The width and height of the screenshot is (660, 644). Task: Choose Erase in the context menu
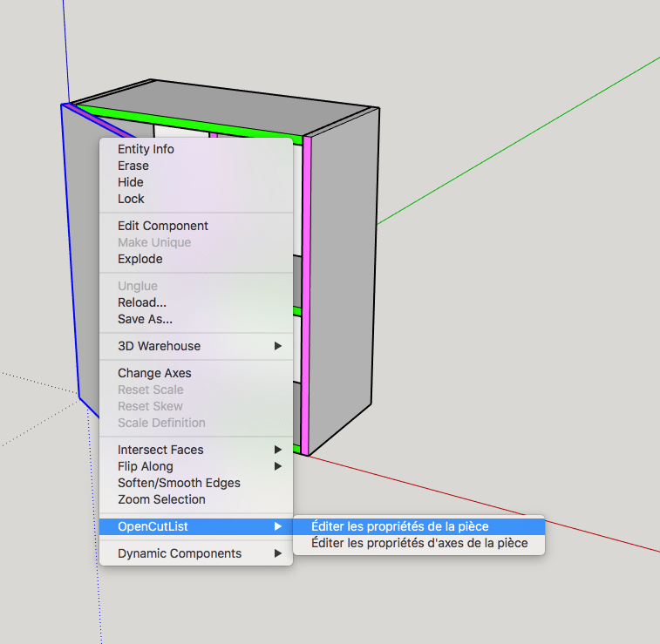195,166
